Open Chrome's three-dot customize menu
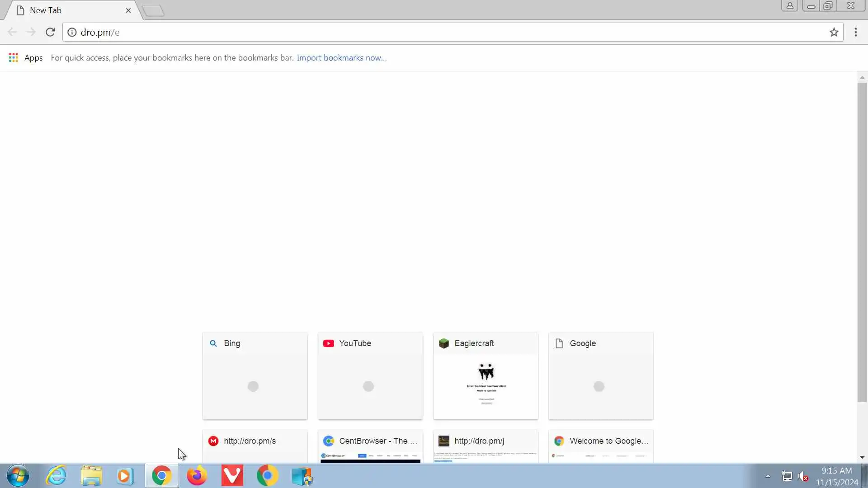 tap(855, 32)
